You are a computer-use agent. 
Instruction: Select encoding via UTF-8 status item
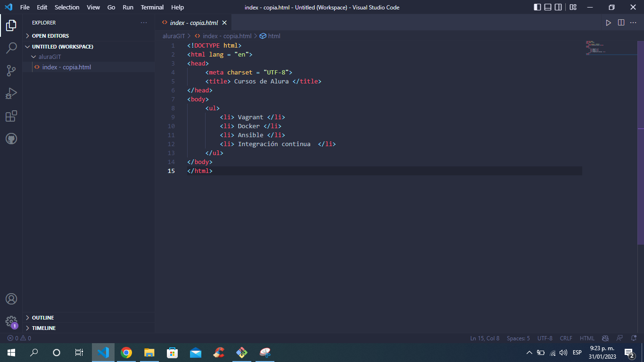[x=545, y=338]
